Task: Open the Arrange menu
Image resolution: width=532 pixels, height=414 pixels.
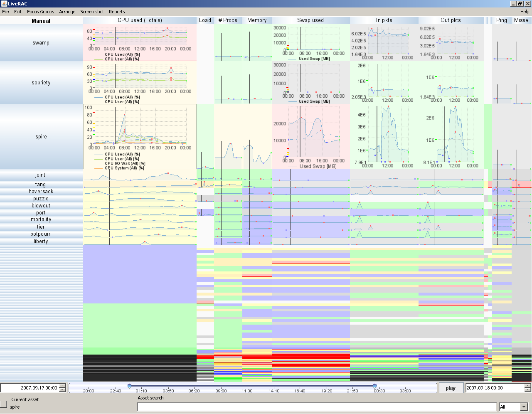Action: pyautogui.click(x=67, y=12)
